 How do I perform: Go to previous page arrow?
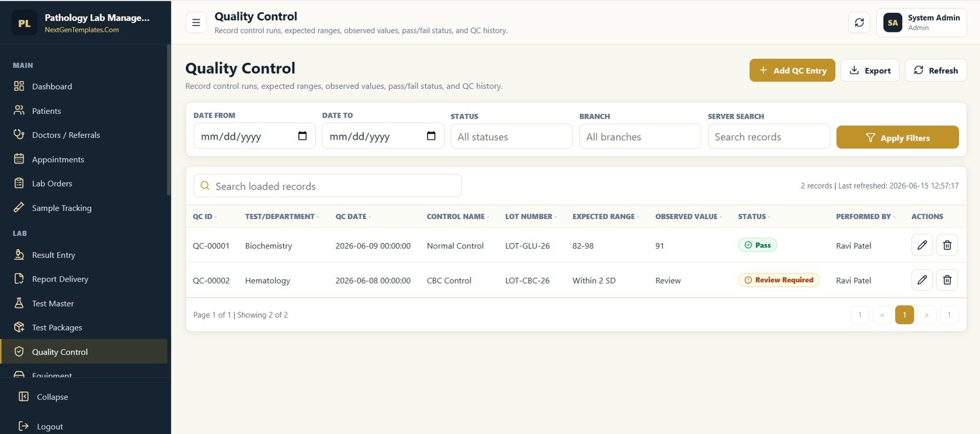click(882, 315)
